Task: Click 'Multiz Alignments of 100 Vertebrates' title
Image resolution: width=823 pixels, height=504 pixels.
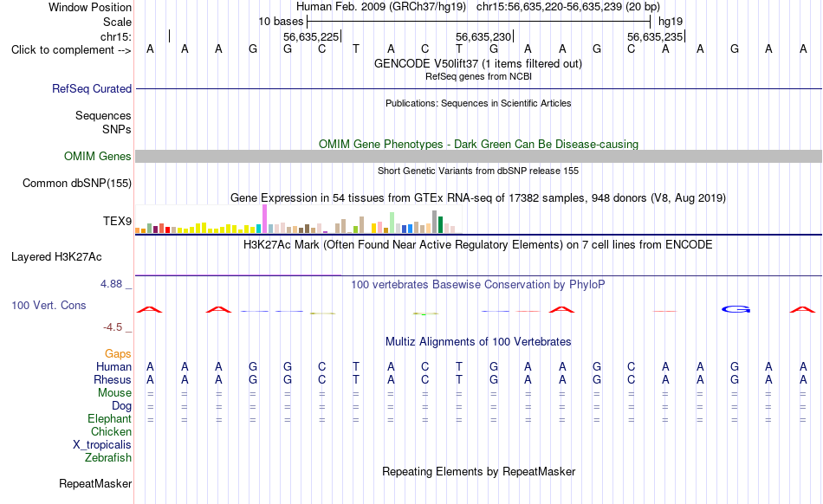Action: (x=478, y=342)
